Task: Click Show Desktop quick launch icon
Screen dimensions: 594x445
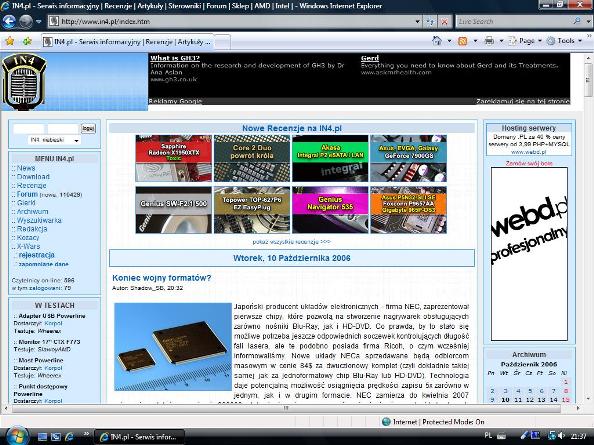Action: [42, 437]
